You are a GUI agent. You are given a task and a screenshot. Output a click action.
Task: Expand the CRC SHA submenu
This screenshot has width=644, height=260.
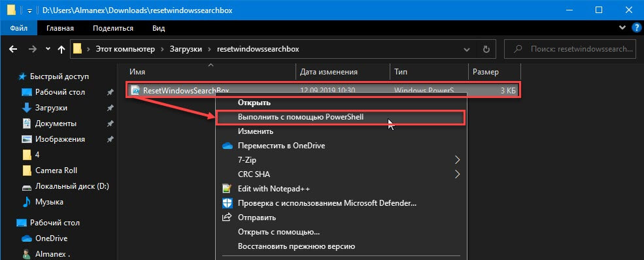[x=341, y=174]
